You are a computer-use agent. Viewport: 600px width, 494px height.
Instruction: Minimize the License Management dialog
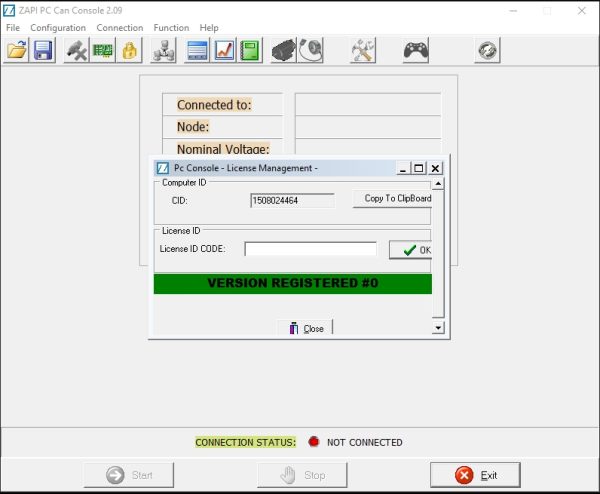tap(403, 168)
